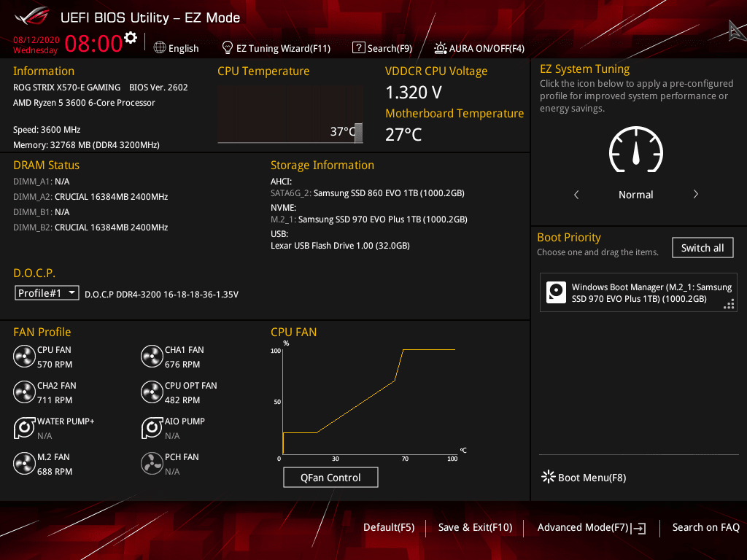Click the Switch all button
Image resolution: width=747 pixels, height=560 pixels.
(703, 248)
